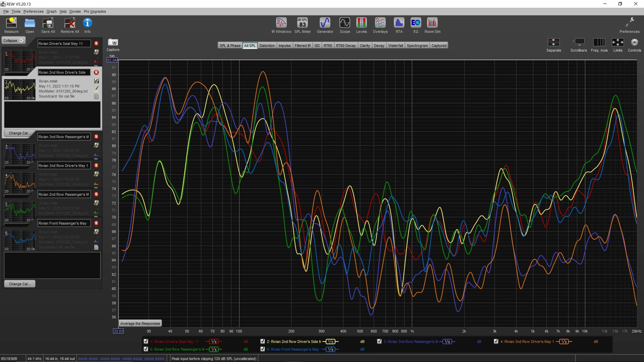Image resolution: width=644 pixels, height=362 pixels.
Task: Open smoothing selector for trace 3 purple
Action: [x=447, y=341]
